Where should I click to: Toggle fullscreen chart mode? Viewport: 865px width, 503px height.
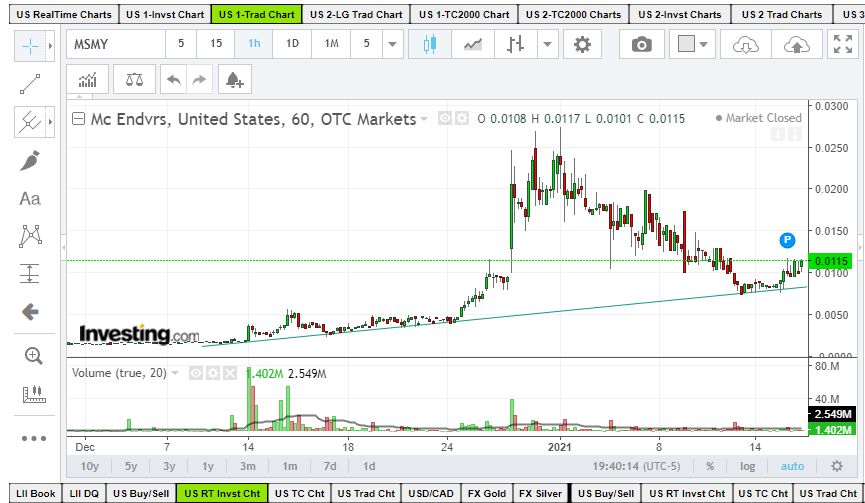click(x=843, y=44)
